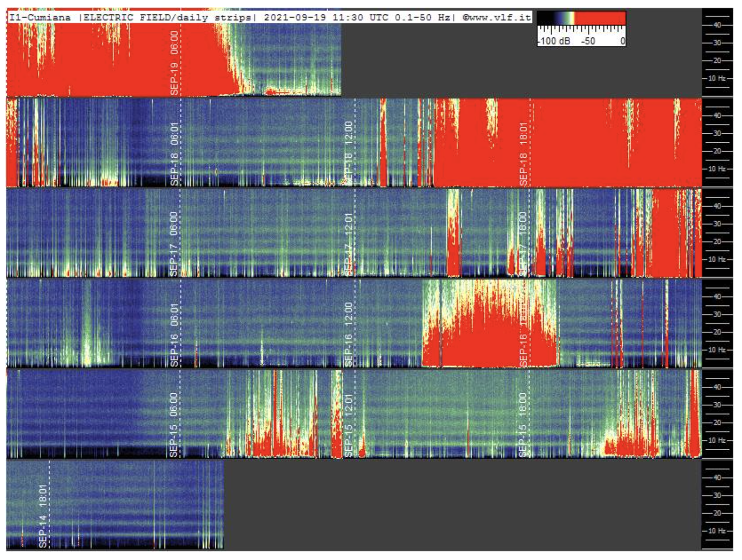Click the 20 frequency label beside the SEP-19 strip
This screenshot has height=560, width=742.
717,61
